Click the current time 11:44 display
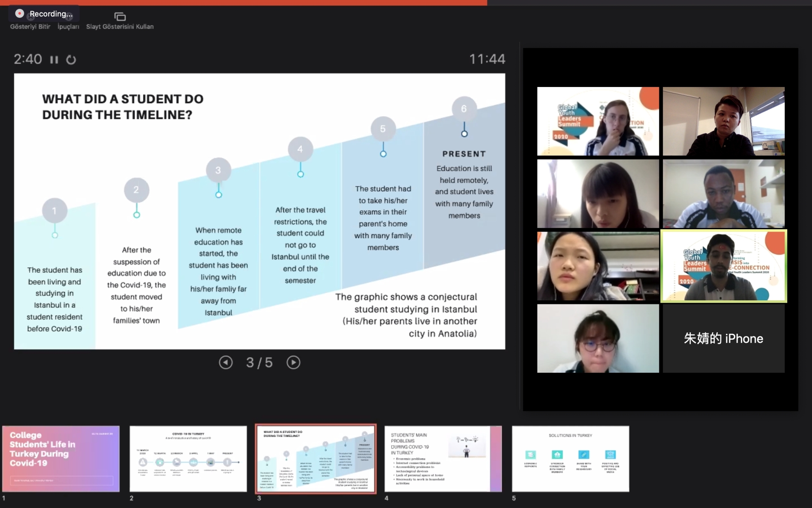This screenshot has height=508, width=812. [x=487, y=59]
